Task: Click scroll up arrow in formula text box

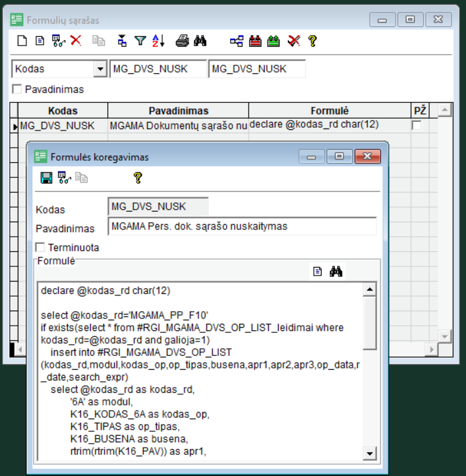Action: click(x=370, y=289)
